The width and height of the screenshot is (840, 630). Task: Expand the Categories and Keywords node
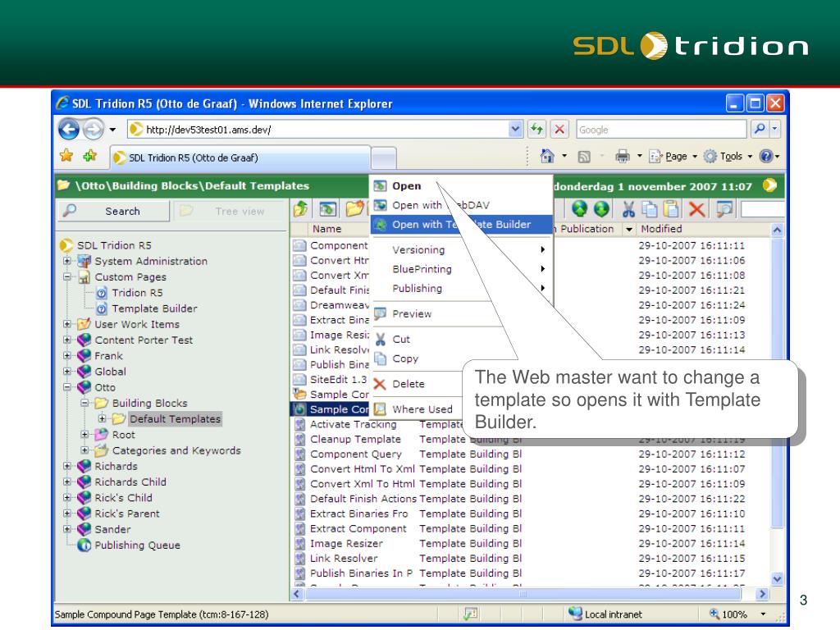pyautogui.click(x=84, y=450)
